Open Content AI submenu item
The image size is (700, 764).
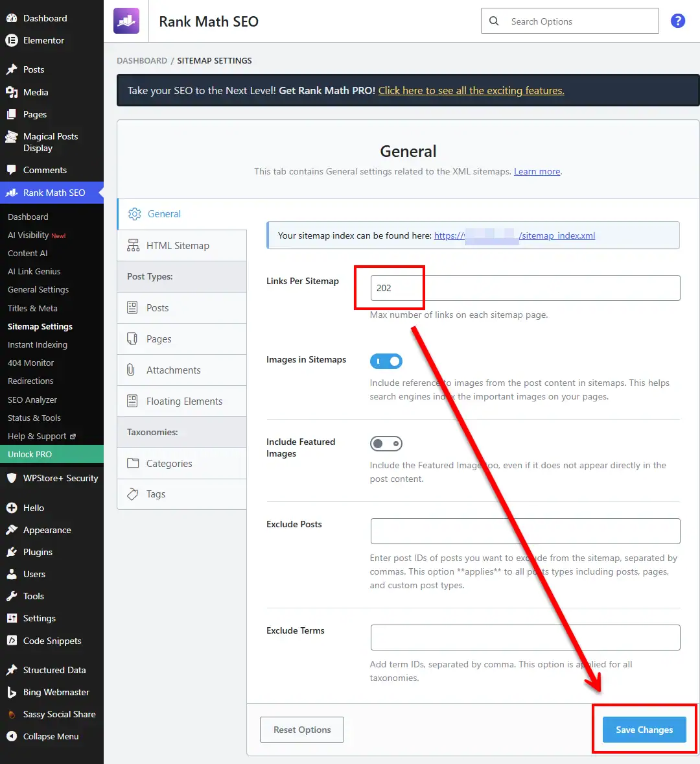pyautogui.click(x=27, y=254)
